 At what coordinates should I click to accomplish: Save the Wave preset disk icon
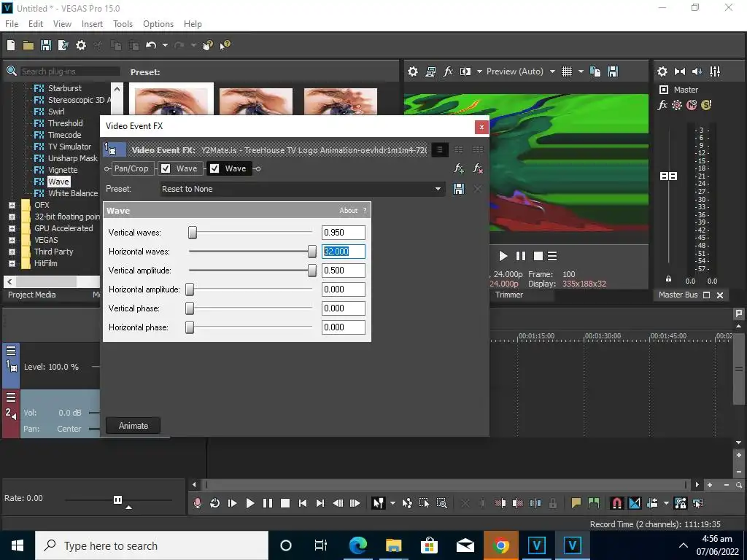458,189
